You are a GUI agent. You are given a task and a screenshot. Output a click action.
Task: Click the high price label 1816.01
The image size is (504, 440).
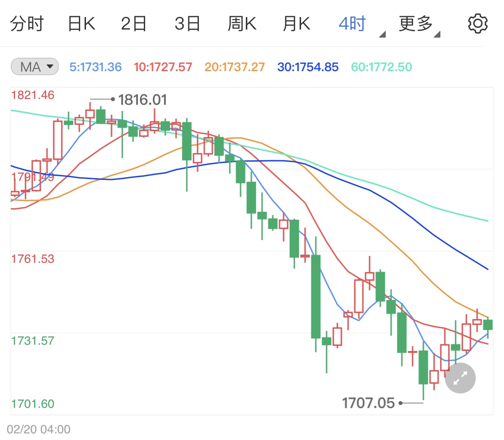143,100
